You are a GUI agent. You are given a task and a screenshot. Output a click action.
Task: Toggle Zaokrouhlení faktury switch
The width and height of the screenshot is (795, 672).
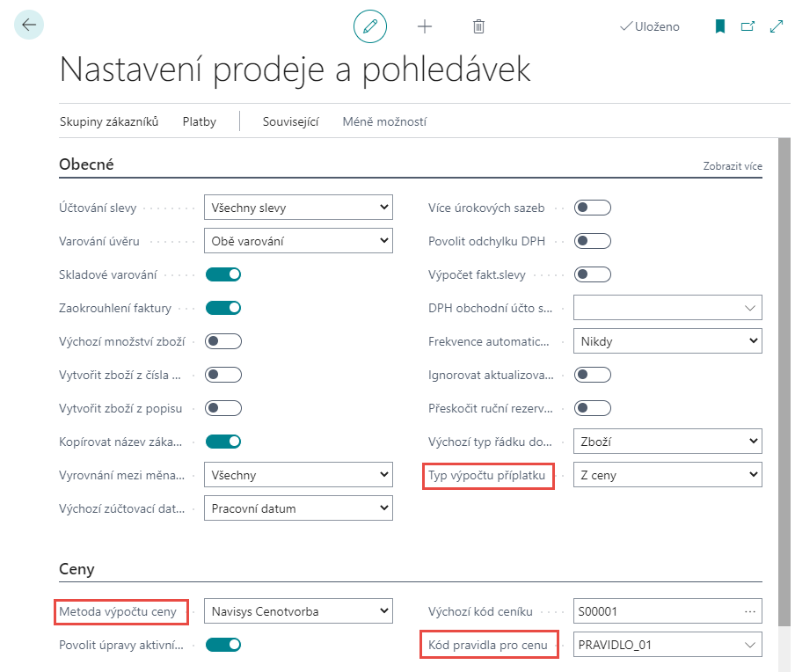coord(223,308)
